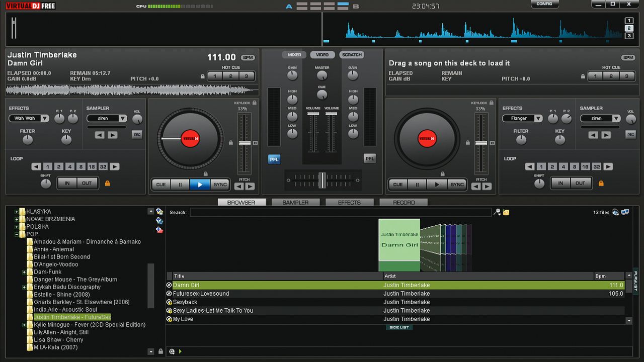Expand the KLASYKA folder

click(17, 212)
